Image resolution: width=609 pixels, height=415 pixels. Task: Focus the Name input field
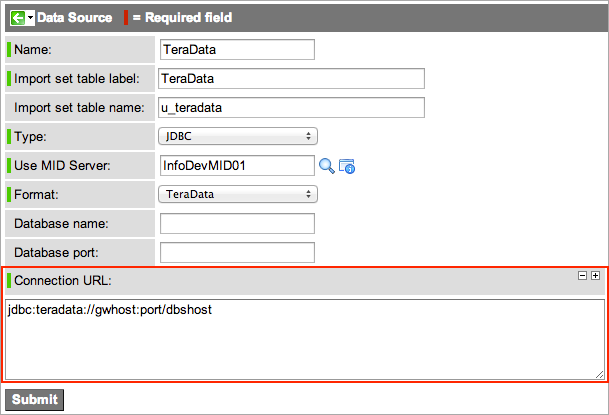coord(237,50)
